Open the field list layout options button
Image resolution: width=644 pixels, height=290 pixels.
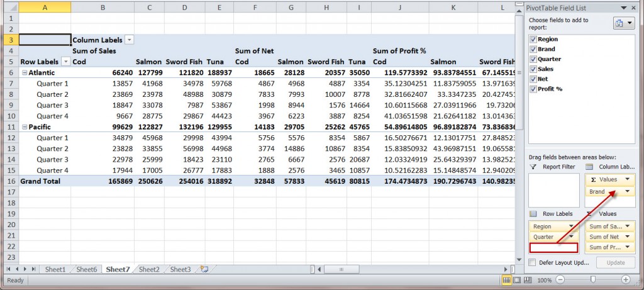(624, 23)
